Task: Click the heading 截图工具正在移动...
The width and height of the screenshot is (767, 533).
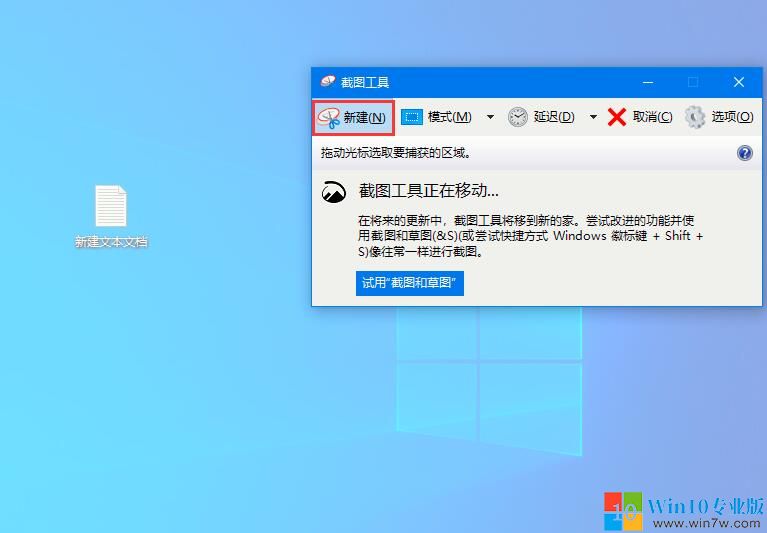Action: (x=429, y=191)
